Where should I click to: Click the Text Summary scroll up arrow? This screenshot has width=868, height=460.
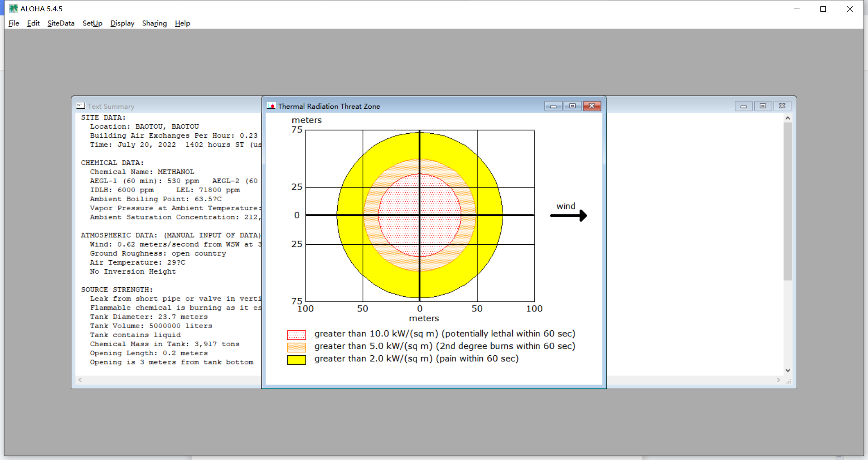click(x=788, y=118)
